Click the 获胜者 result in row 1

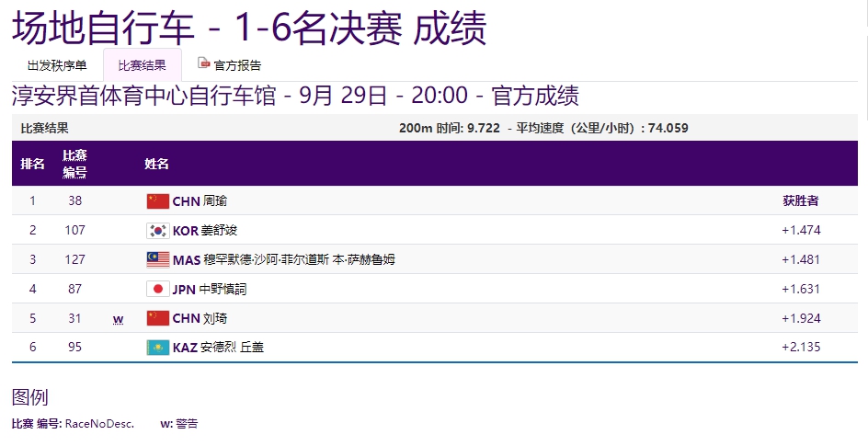pyautogui.click(x=800, y=201)
